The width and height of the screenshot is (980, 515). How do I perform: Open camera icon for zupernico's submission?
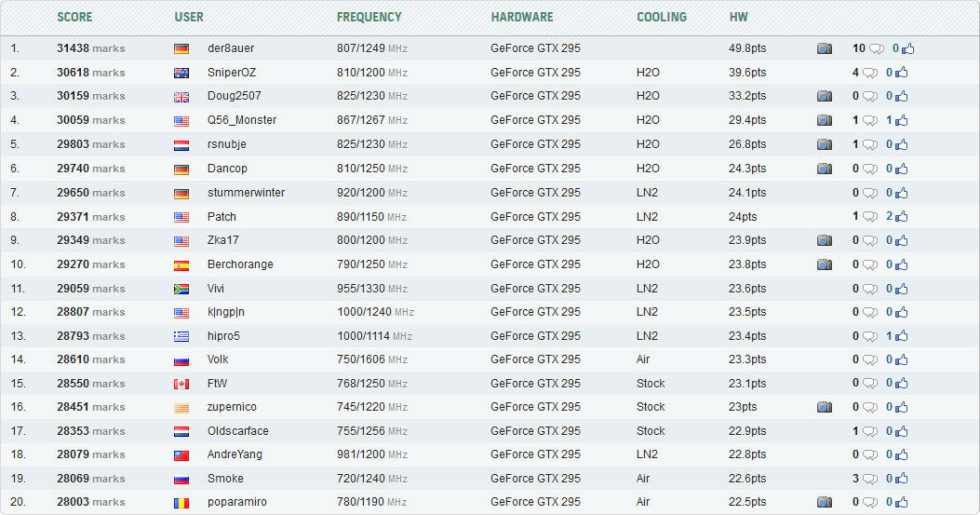point(824,407)
